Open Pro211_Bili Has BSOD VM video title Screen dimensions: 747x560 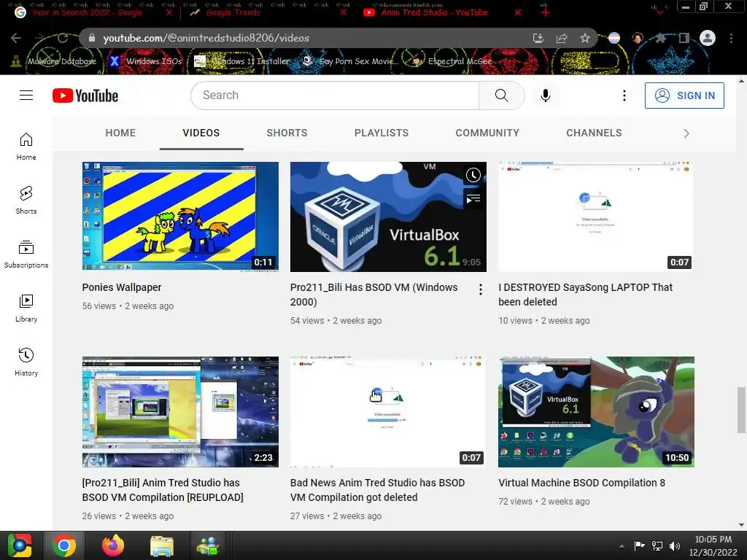coord(374,295)
